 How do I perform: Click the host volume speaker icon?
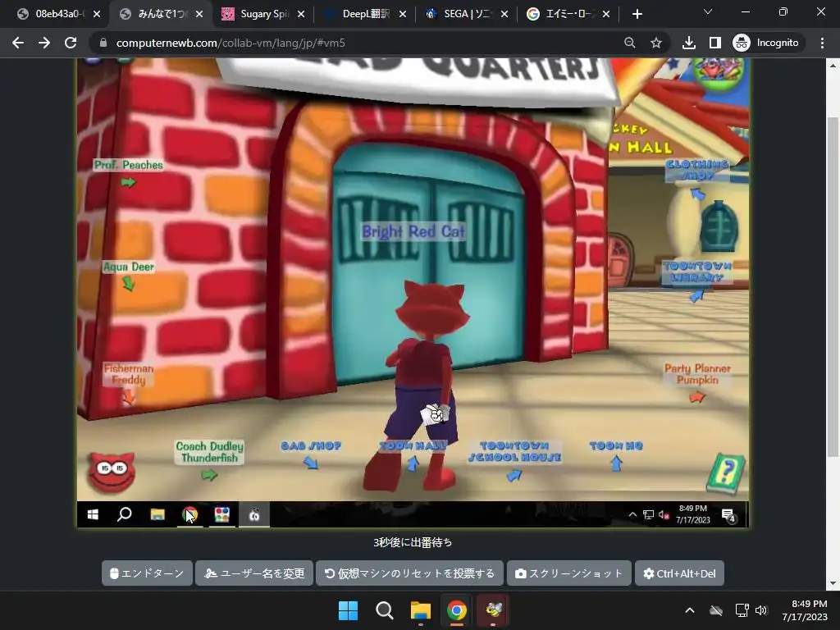click(760, 610)
